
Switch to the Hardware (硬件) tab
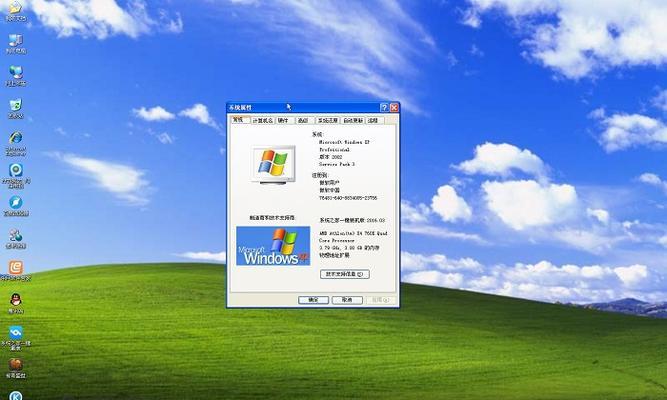(284, 121)
